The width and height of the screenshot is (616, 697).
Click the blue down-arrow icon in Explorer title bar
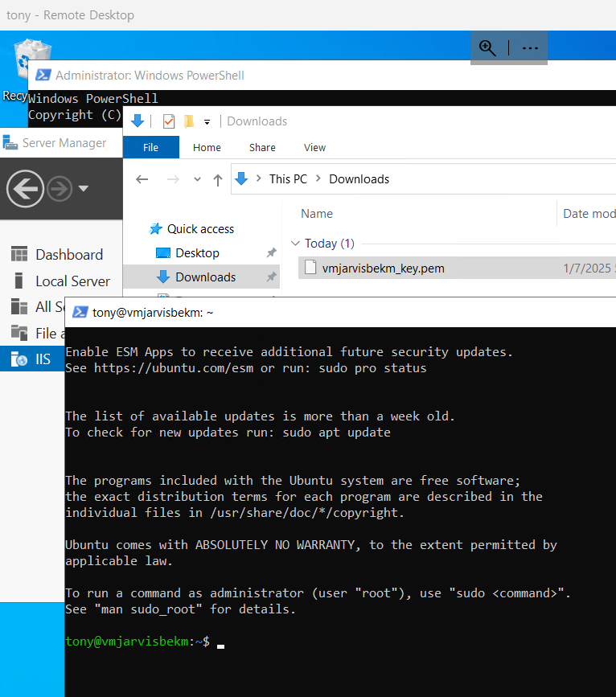[x=138, y=121]
